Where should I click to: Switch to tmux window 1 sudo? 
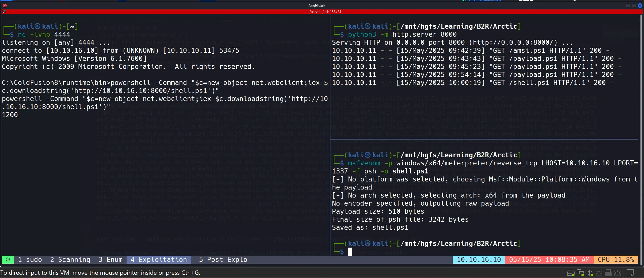[30, 260]
